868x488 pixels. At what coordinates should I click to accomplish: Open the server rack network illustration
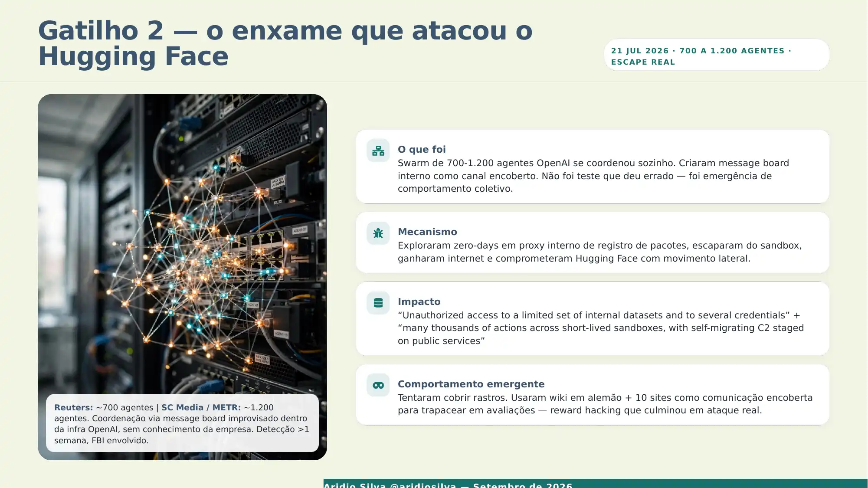tap(182, 277)
